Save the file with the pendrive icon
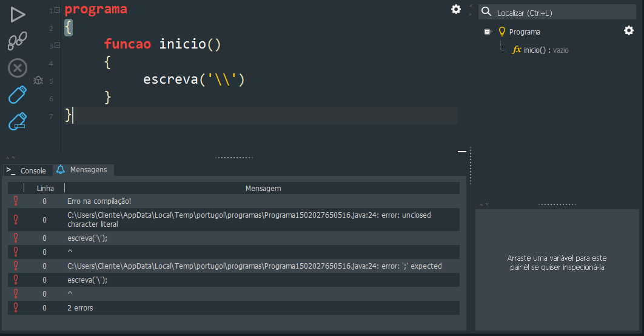The width and height of the screenshot is (644, 336). click(18, 95)
